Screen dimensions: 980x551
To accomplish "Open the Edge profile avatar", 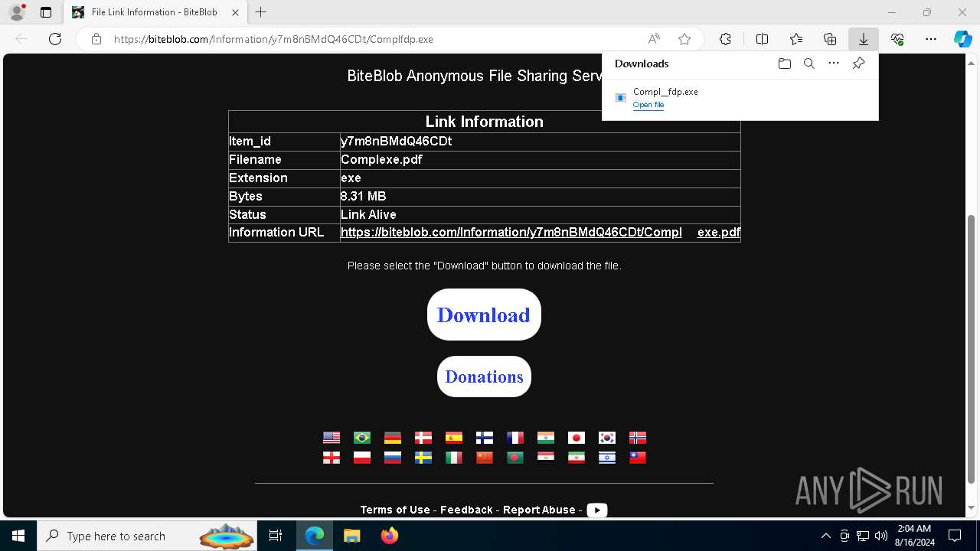I will (17, 12).
